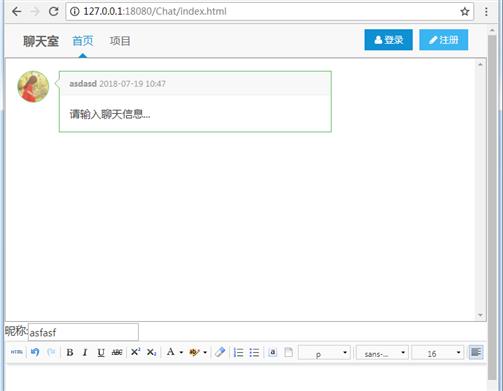Open the paragraph format 'p' dropdown

pyautogui.click(x=324, y=353)
